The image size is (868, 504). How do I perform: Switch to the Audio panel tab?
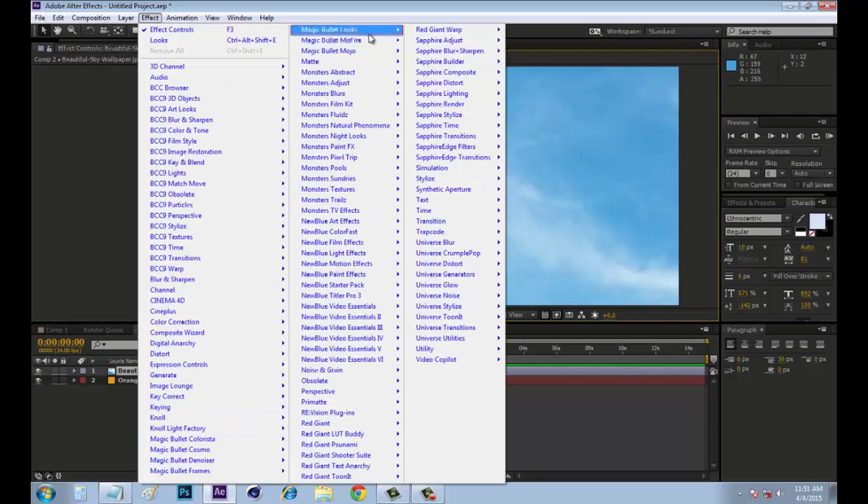tap(763, 44)
